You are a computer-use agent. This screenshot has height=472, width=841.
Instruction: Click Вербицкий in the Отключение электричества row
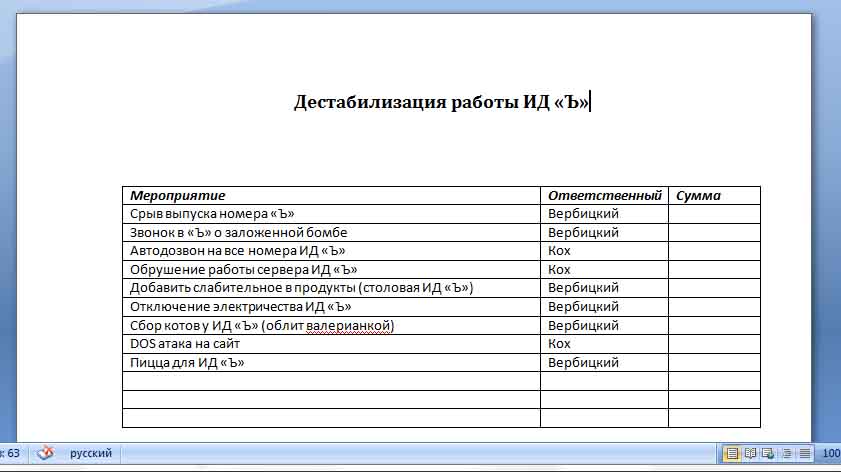pyautogui.click(x=583, y=306)
